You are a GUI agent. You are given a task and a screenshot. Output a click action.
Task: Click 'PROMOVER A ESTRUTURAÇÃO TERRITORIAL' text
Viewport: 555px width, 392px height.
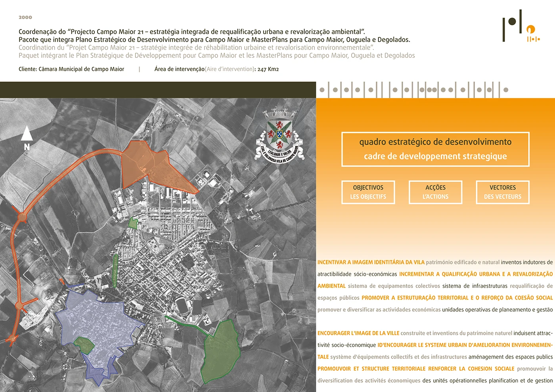415,298
